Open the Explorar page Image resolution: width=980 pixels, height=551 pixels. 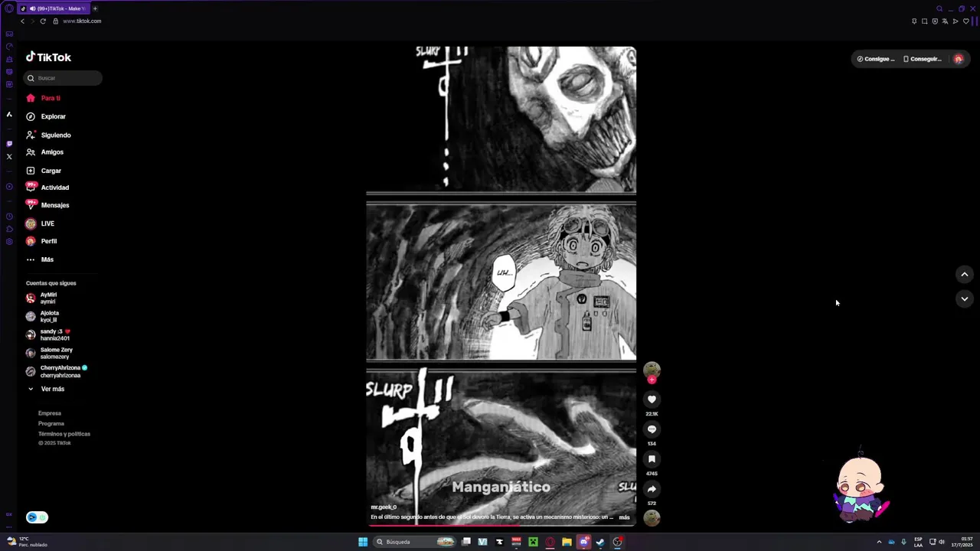click(x=46, y=116)
